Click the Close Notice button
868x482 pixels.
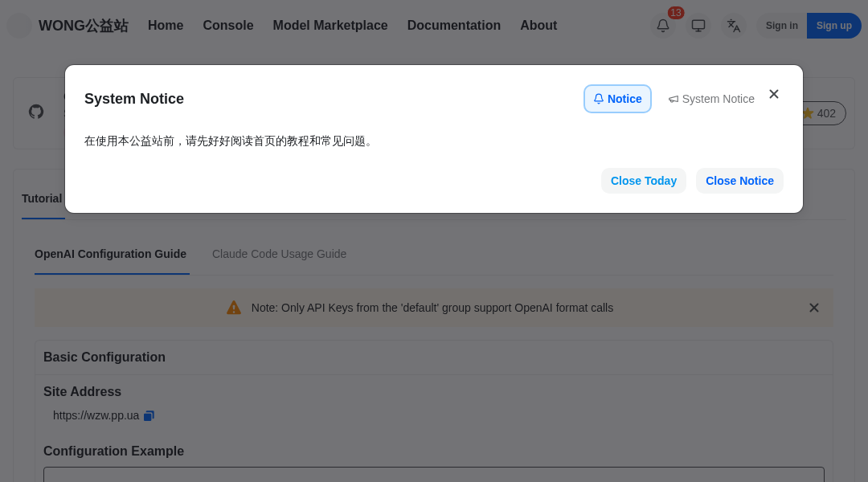739,181
